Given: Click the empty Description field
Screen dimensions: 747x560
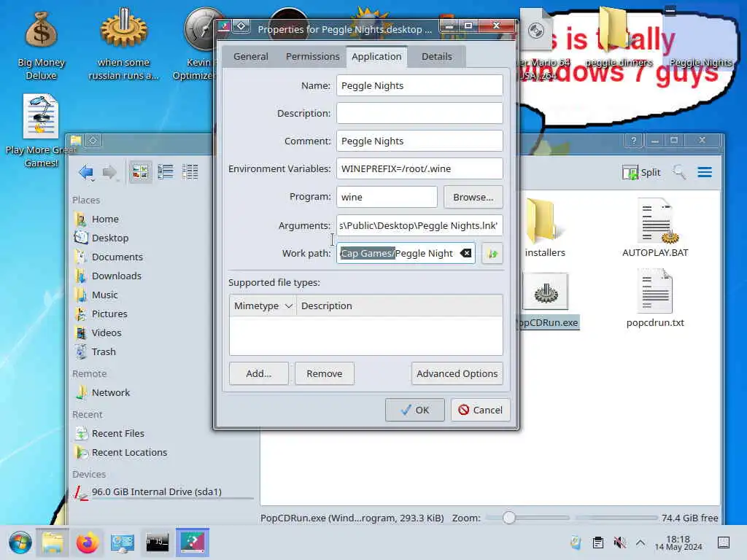Looking at the screenshot, I should (x=419, y=113).
